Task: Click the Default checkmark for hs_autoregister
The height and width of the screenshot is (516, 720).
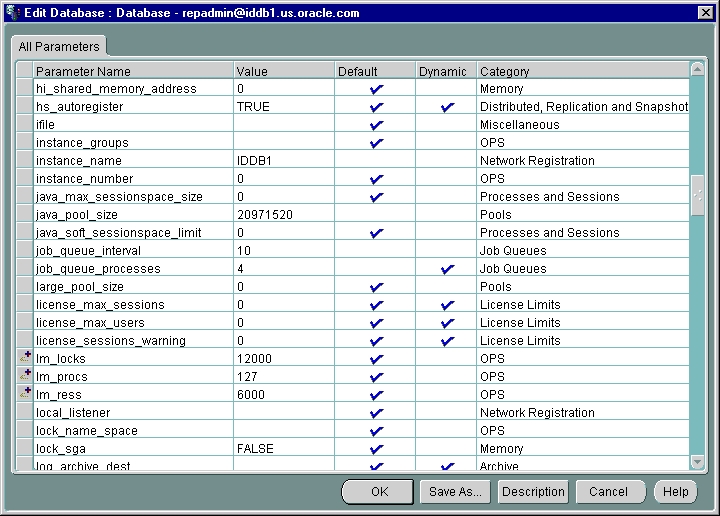Action: (376, 107)
